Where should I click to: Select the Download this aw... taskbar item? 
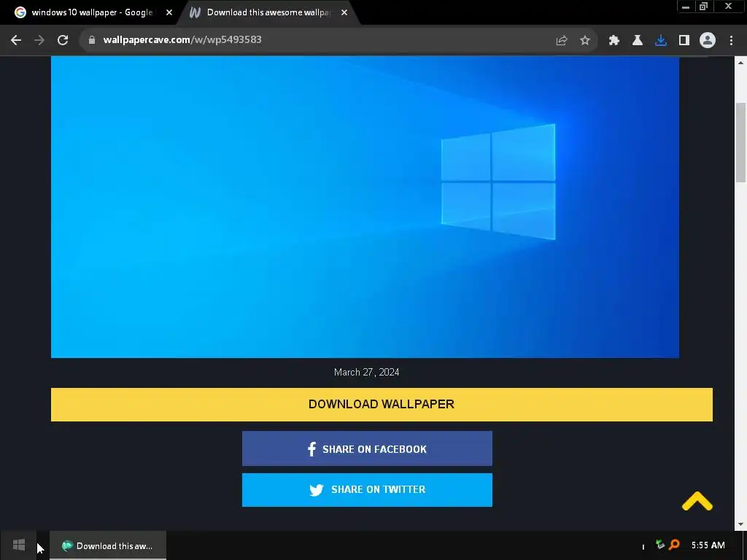[108, 545]
